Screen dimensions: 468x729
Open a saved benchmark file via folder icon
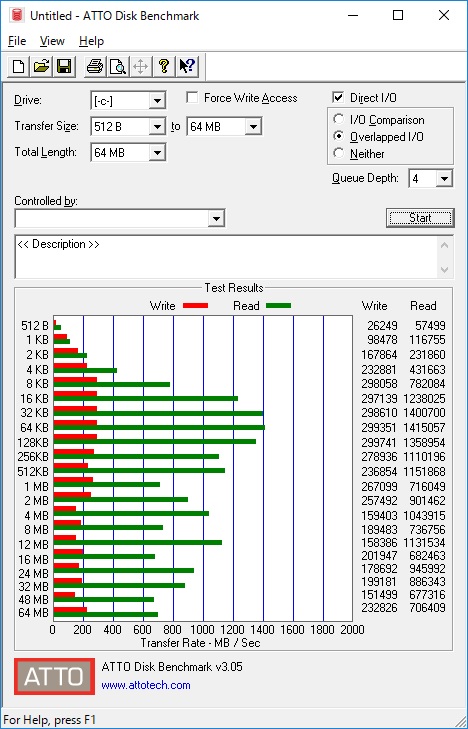pyautogui.click(x=41, y=66)
